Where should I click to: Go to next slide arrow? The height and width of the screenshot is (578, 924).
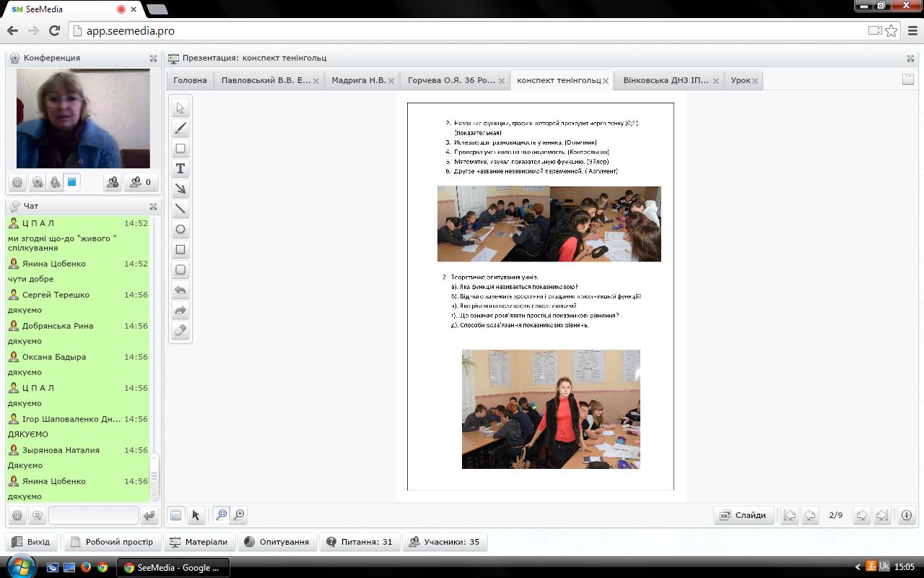click(861, 515)
